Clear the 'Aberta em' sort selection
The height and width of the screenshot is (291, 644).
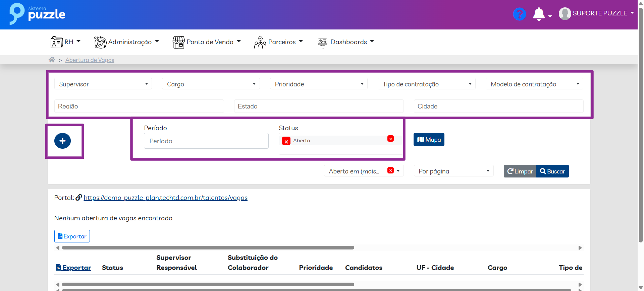pyautogui.click(x=390, y=170)
